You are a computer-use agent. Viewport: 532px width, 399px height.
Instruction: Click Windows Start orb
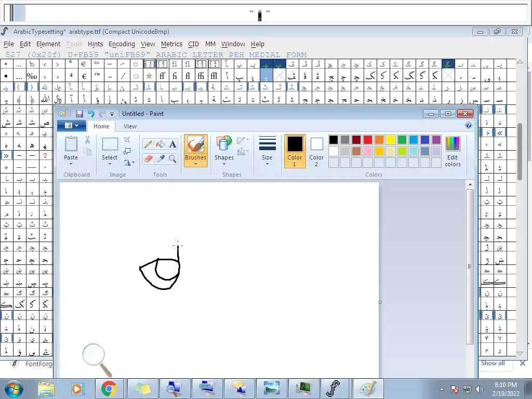tap(14, 389)
